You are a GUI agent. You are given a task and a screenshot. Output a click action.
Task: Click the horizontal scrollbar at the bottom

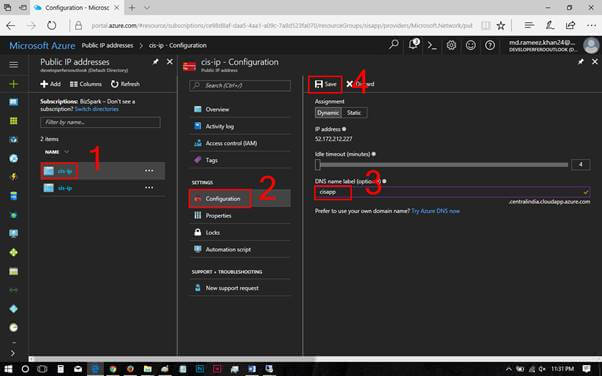(x=172, y=359)
